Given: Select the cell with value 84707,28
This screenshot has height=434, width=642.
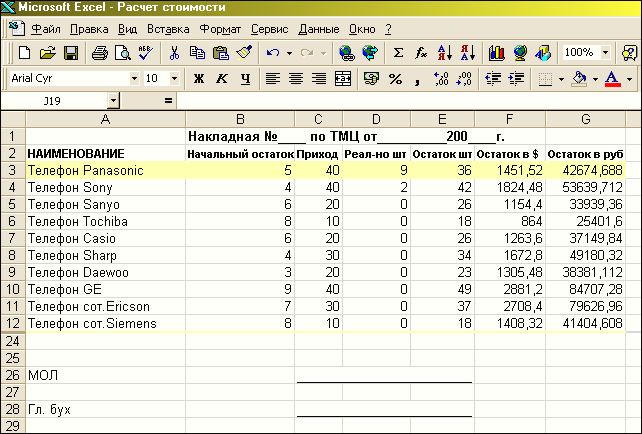Looking at the screenshot, I should 585,289.
